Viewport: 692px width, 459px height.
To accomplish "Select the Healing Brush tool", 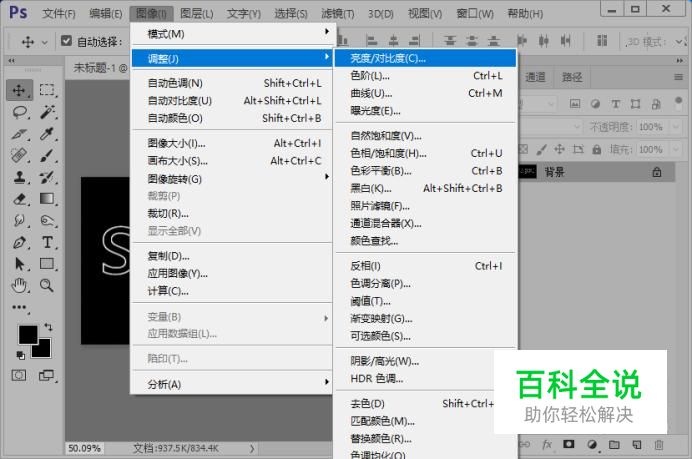I will pos(19,155).
